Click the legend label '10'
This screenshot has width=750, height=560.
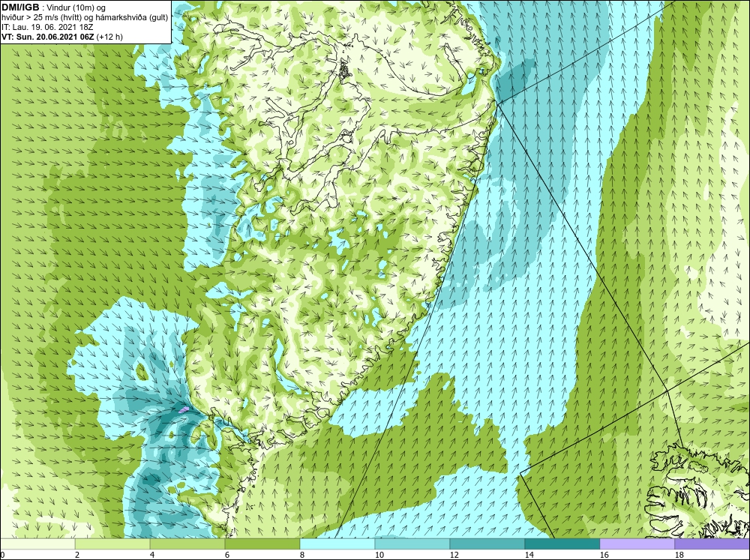(x=379, y=555)
